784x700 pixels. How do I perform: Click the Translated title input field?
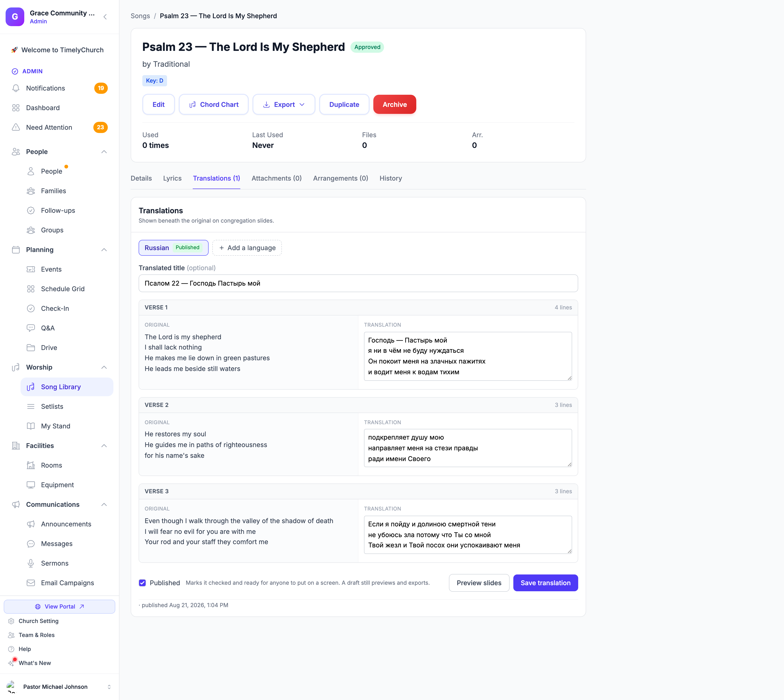pyautogui.click(x=358, y=283)
